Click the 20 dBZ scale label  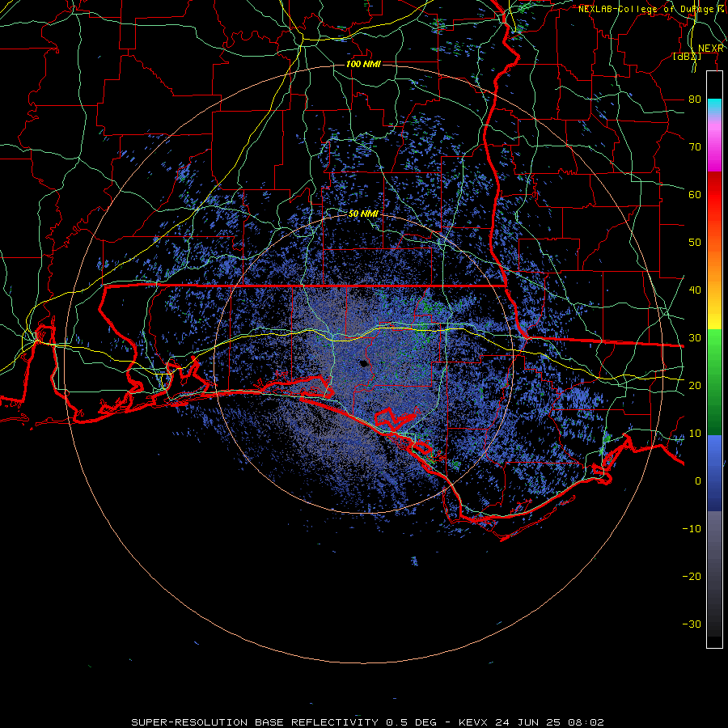point(695,385)
